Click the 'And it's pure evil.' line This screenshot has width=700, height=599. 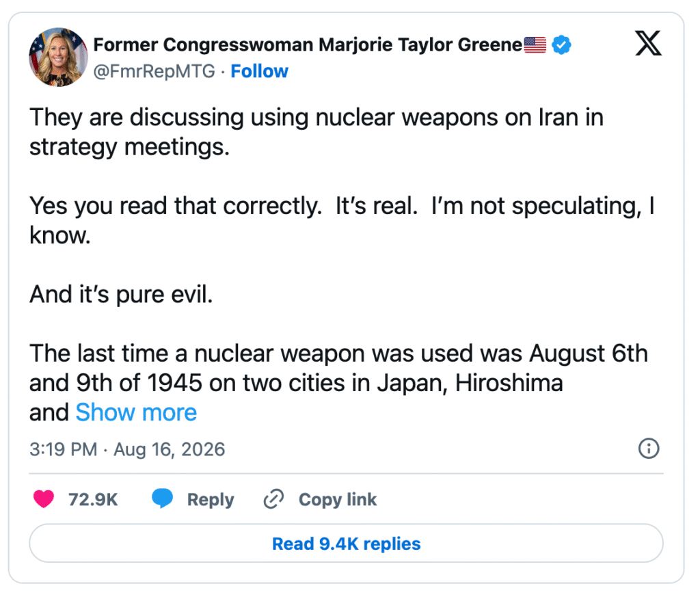(x=121, y=294)
